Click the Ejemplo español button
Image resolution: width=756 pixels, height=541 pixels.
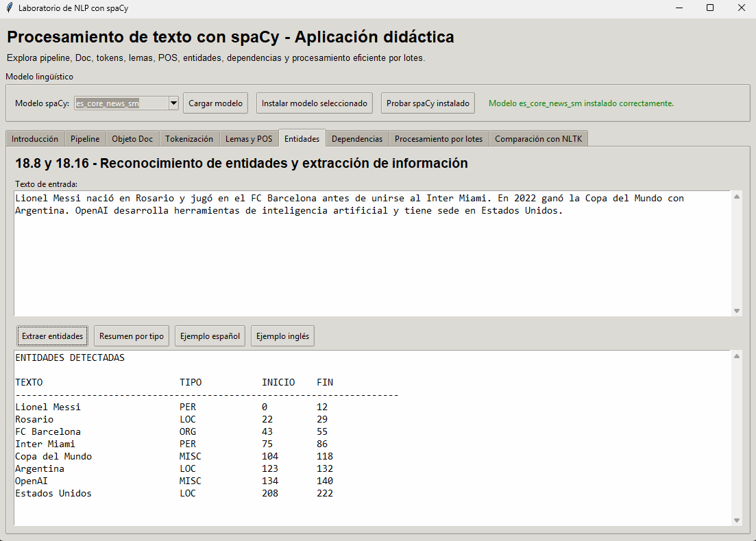210,336
